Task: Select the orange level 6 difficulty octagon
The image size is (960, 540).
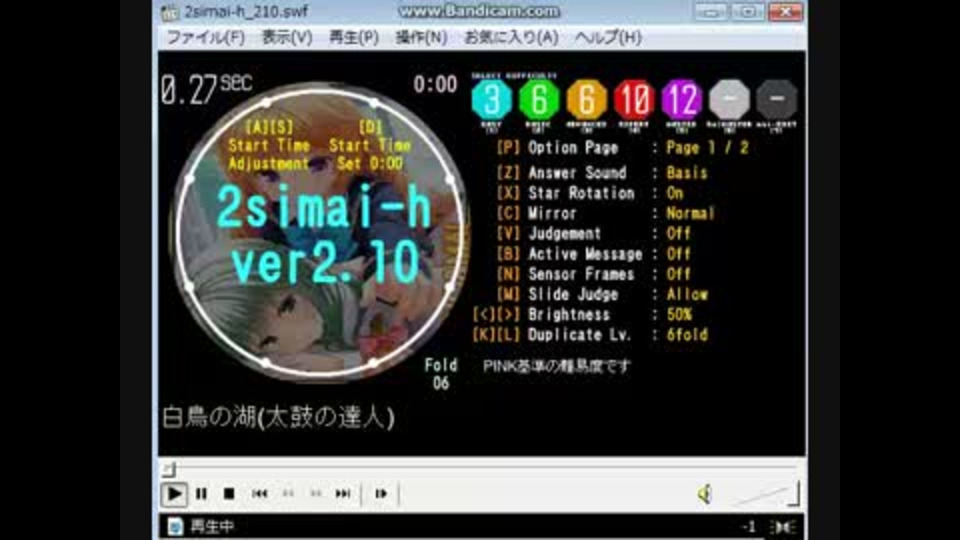Action: [x=587, y=99]
